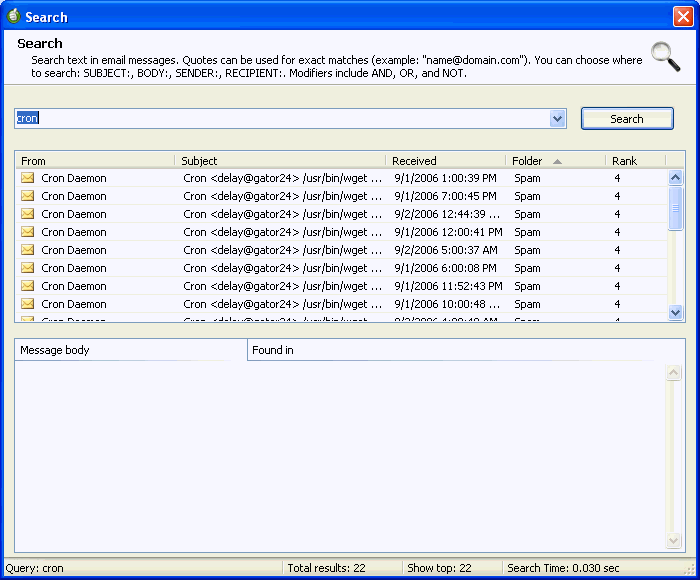This screenshot has width=700, height=580.
Task: Click the results list scroll down arrow
Action: (675, 313)
